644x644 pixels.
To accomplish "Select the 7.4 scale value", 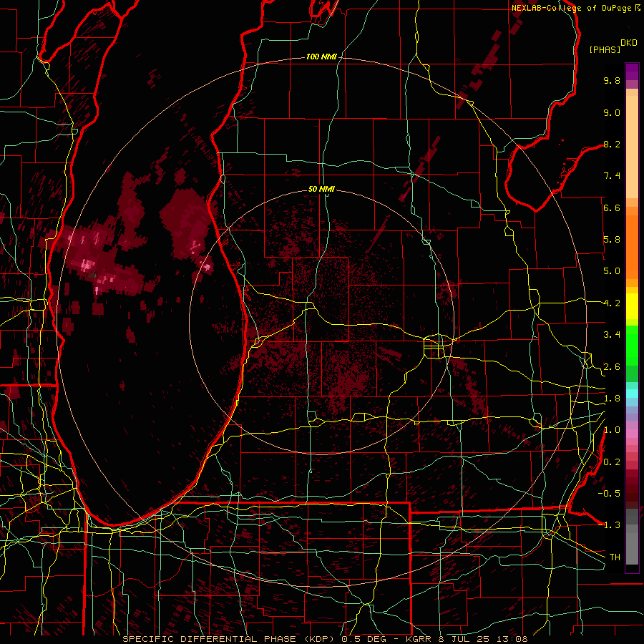I will [x=612, y=176].
